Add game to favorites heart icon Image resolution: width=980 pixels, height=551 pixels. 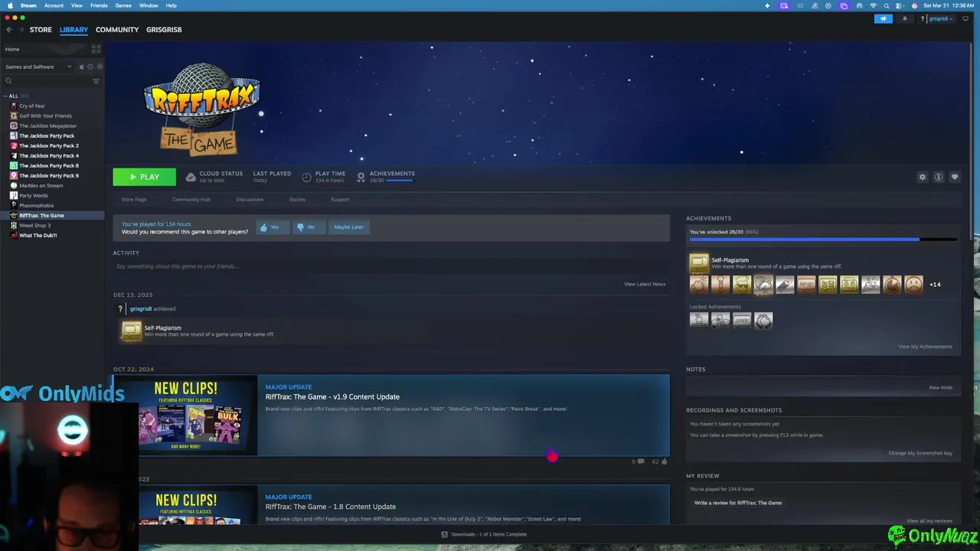[x=955, y=177]
